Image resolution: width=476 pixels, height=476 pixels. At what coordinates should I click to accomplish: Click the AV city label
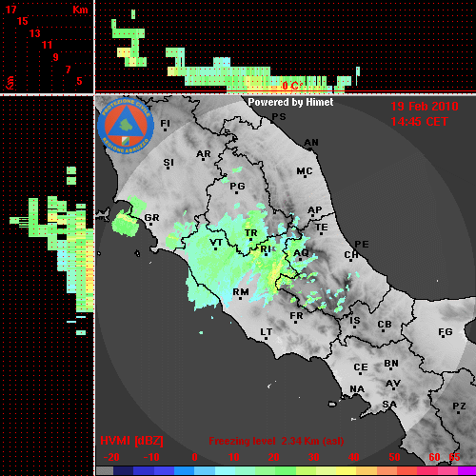(393, 384)
